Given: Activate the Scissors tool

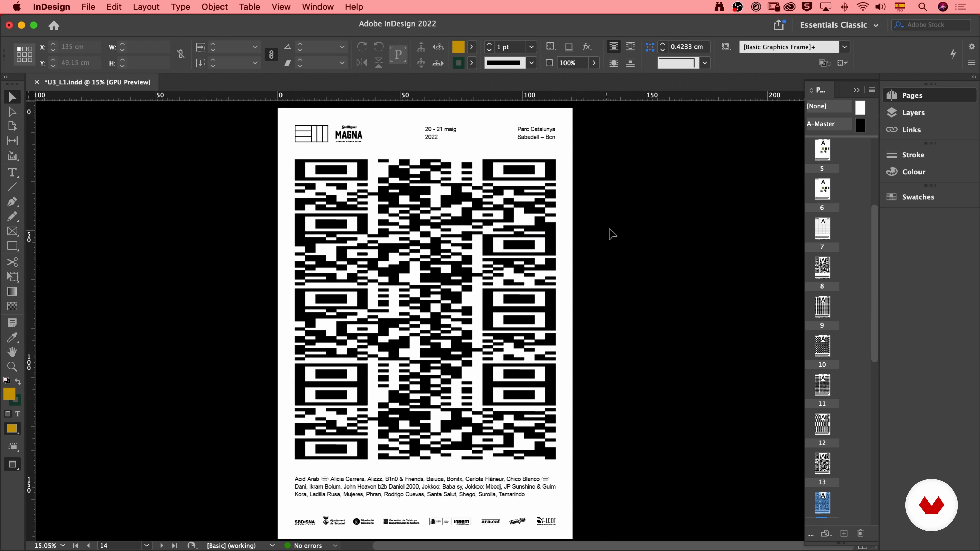Looking at the screenshot, I should (12, 262).
